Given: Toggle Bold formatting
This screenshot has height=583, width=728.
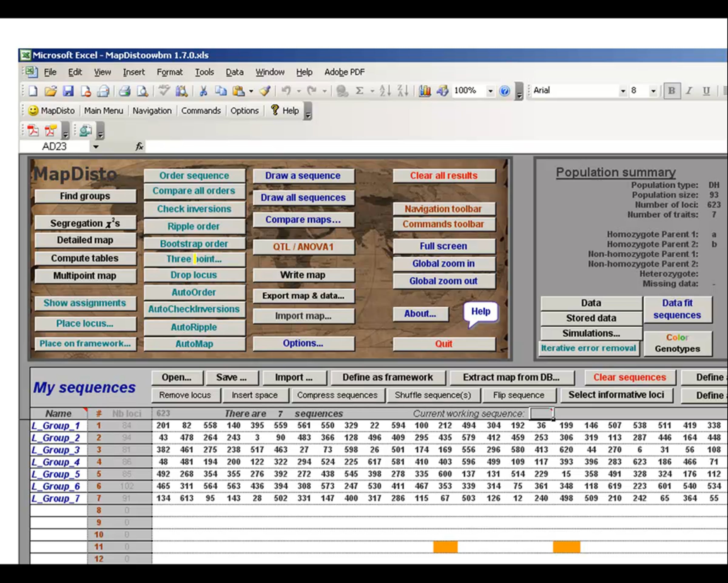Looking at the screenshot, I should pyautogui.click(x=672, y=91).
